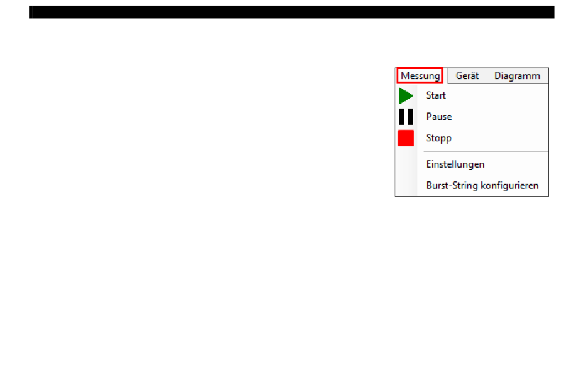Click the red-outlined Messung tab label
The height and width of the screenshot is (392, 584).
(420, 76)
